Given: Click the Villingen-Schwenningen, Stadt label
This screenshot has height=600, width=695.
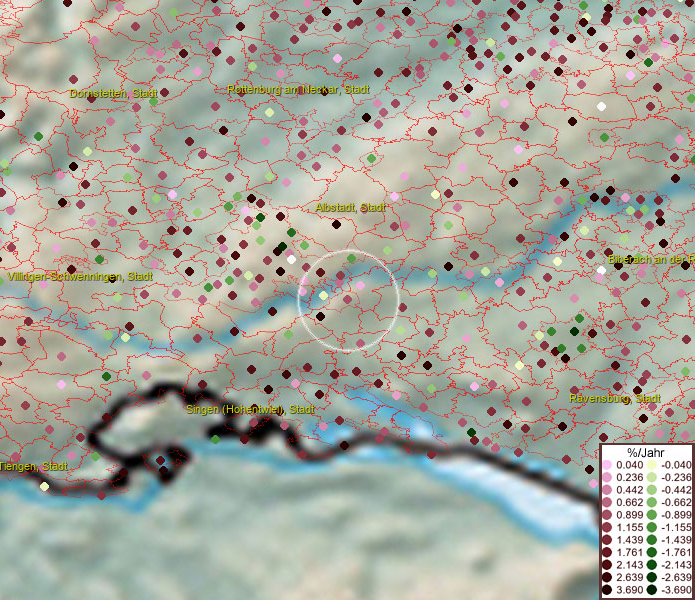Looking at the screenshot, I should tap(80, 277).
